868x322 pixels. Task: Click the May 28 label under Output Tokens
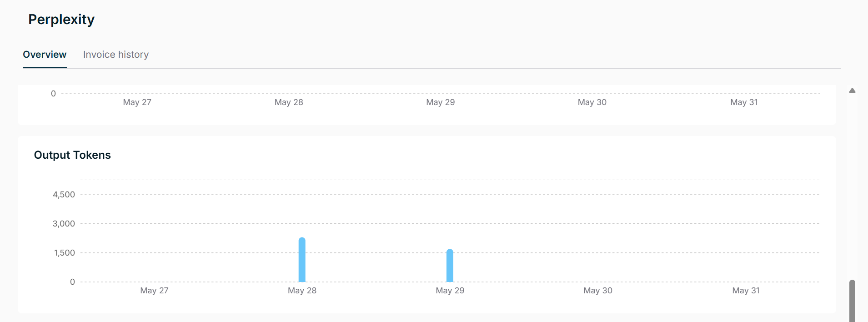click(302, 291)
